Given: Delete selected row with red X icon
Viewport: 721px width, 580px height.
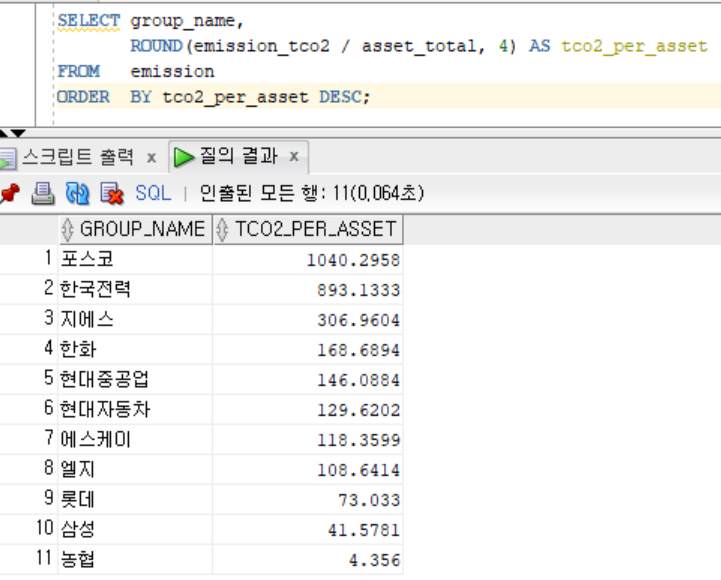Looking at the screenshot, I should [112, 193].
